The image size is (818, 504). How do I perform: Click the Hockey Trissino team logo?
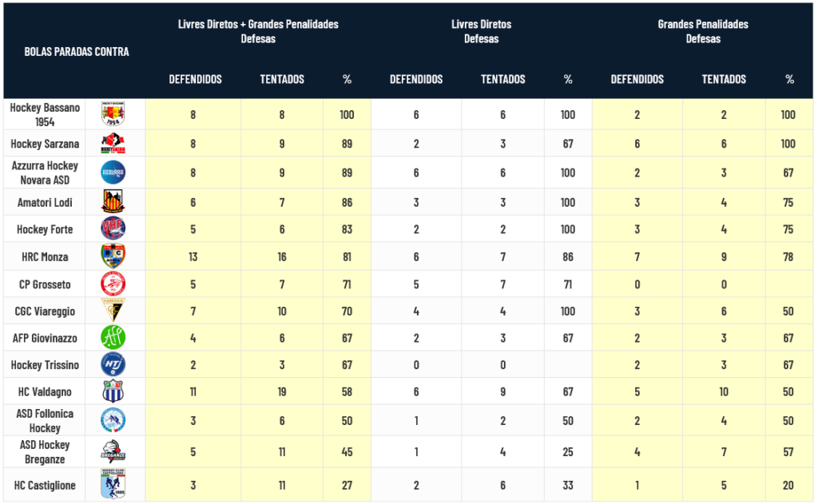[113, 365]
